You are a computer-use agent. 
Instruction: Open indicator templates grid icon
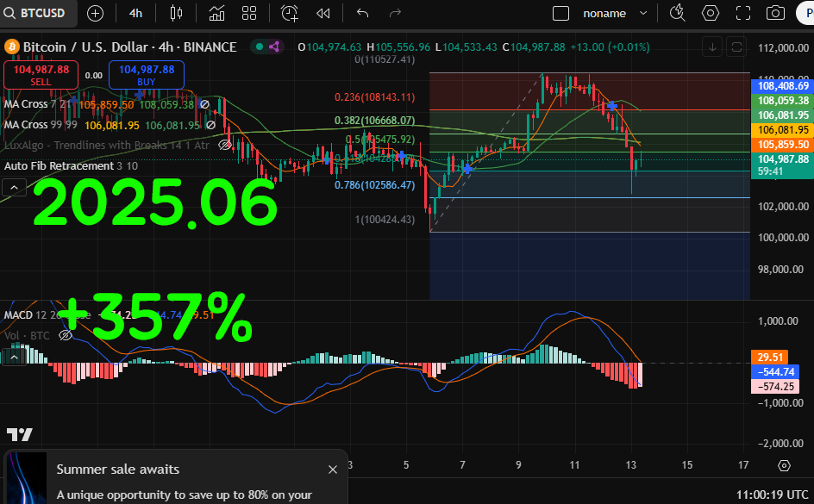249,14
